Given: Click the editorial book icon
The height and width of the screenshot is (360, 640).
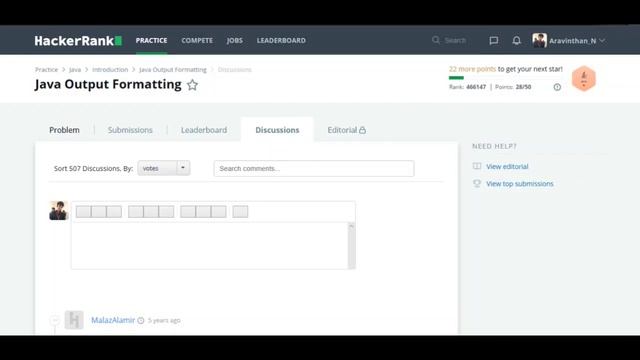Looking at the screenshot, I should 477,166.
